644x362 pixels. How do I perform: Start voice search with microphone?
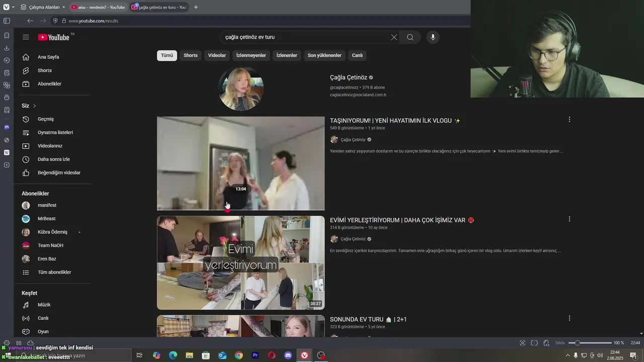click(x=432, y=37)
